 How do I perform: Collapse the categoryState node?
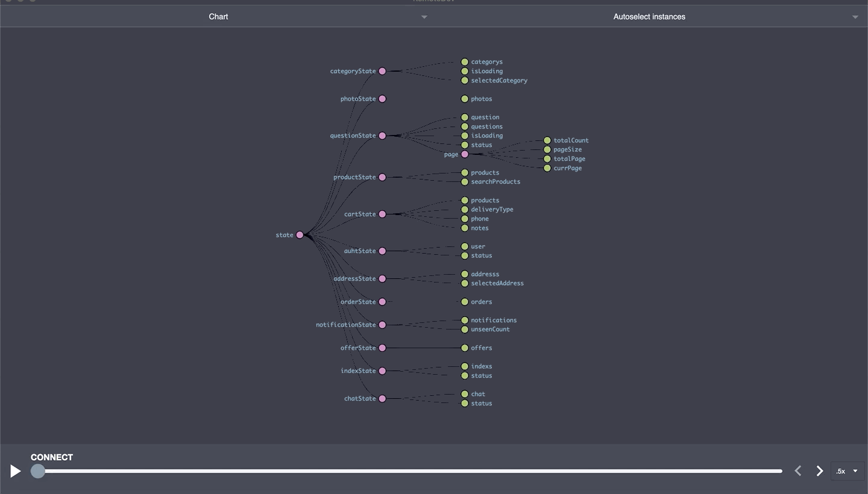point(382,71)
